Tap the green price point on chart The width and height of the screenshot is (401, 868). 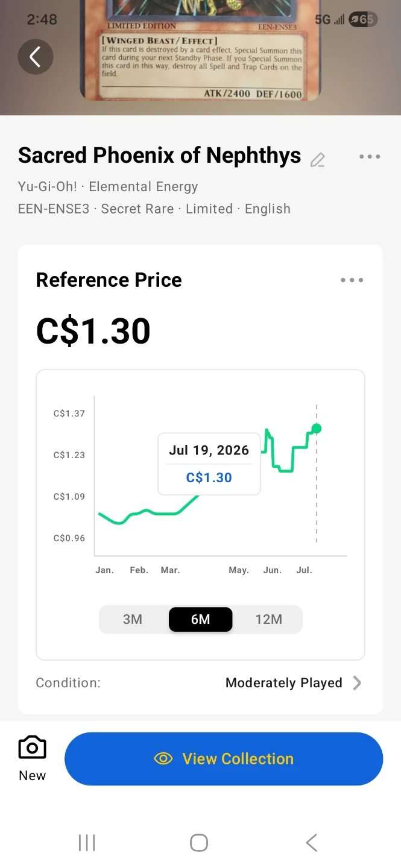317,429
